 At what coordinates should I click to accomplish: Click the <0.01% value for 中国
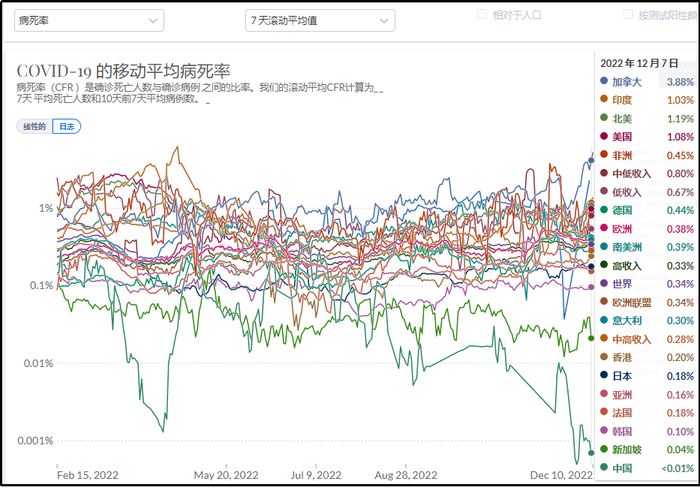pos(678,468)
